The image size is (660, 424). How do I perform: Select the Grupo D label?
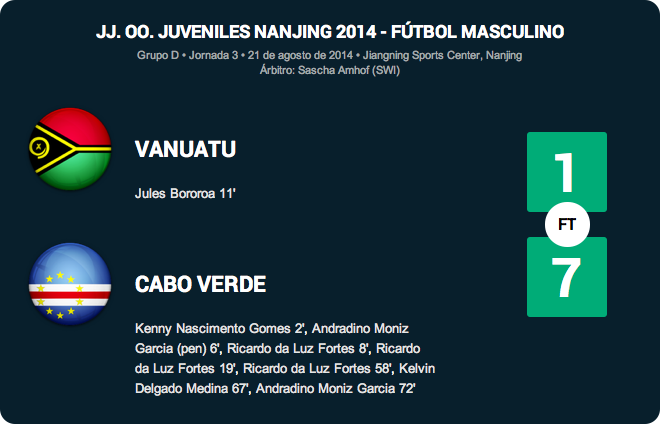[x=158, y=55]
